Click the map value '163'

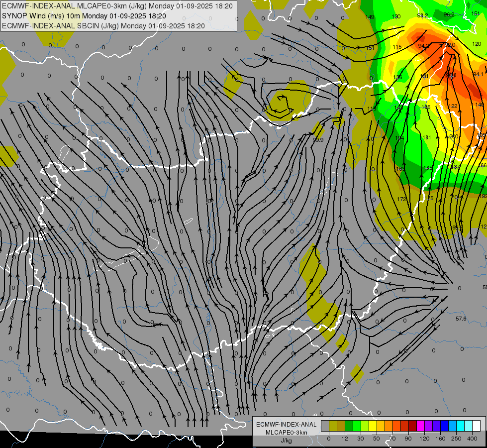click(400, 169)
